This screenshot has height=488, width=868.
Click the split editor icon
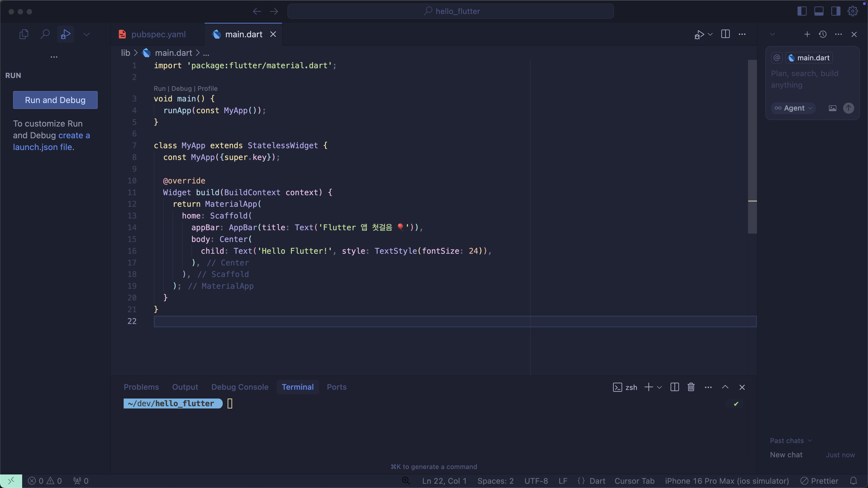(x=725, y=34)
